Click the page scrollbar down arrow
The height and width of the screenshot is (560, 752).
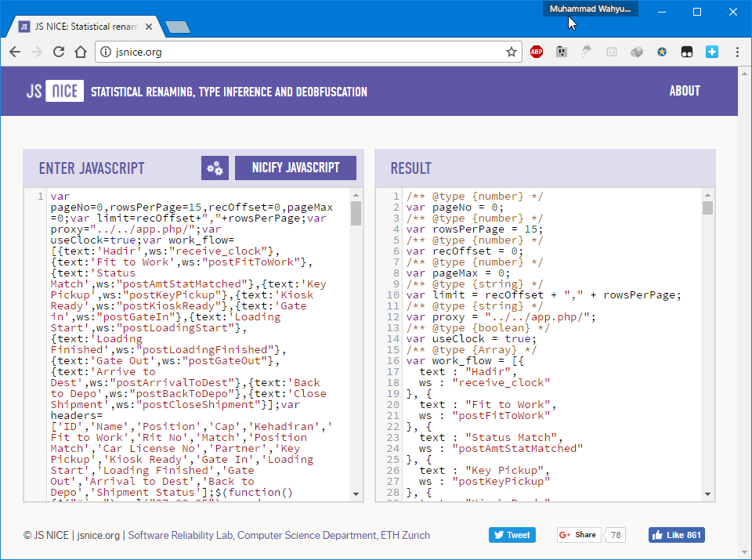click(744, 552)
